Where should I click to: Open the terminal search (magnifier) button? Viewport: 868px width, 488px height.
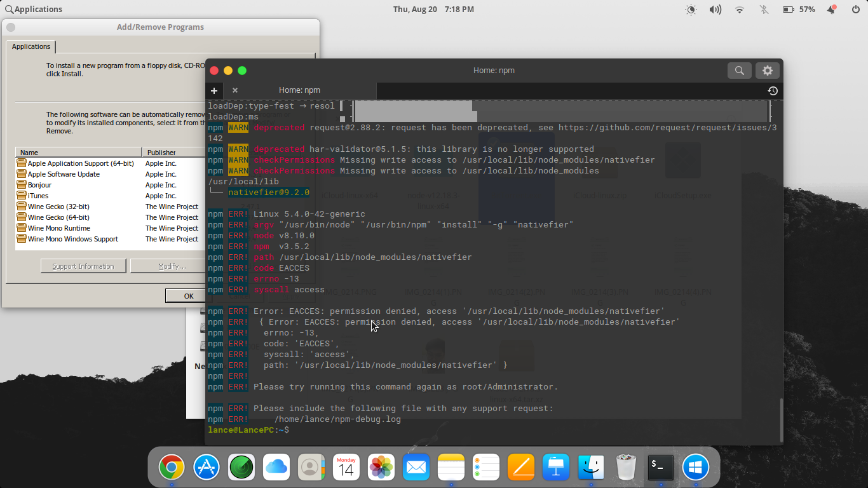(x=739, y=71)
